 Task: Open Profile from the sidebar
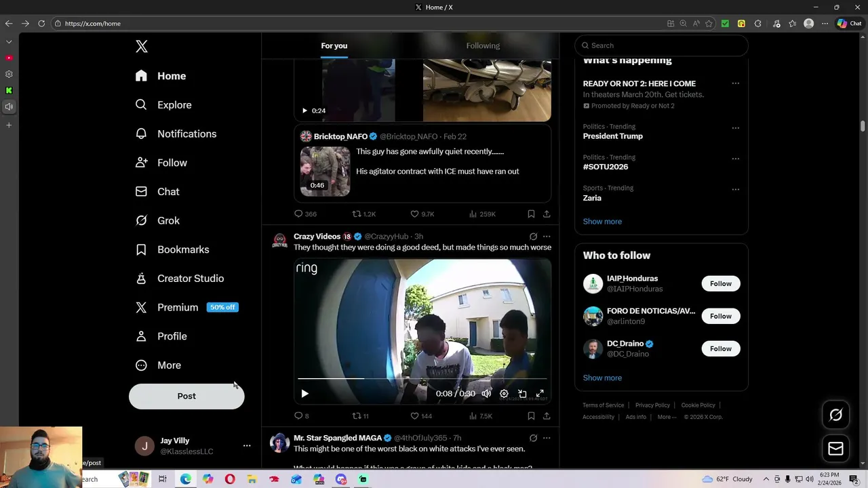pyautogui.click(x=161, y=336)
